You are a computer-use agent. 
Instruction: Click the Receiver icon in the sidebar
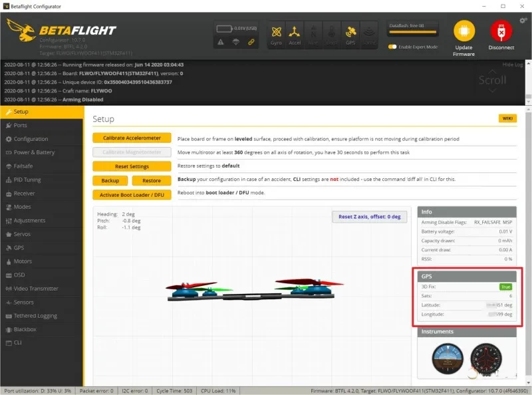point(9,194)
